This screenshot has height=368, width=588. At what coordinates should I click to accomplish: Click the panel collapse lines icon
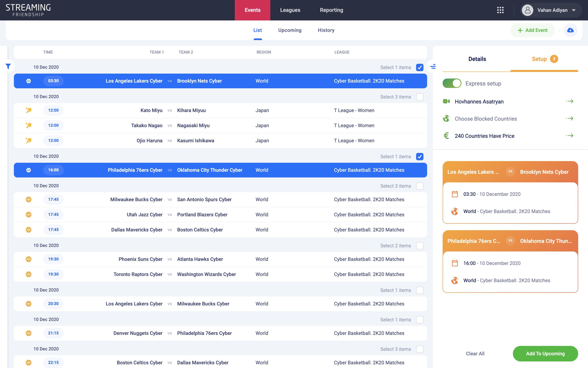[x=433, y=66]
